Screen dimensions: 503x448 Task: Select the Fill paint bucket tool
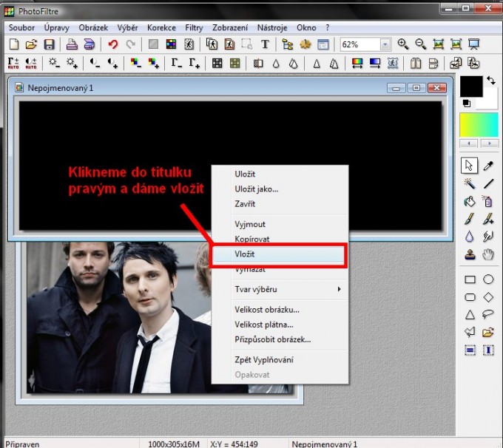pyautogui.click(x=470, y=202)
